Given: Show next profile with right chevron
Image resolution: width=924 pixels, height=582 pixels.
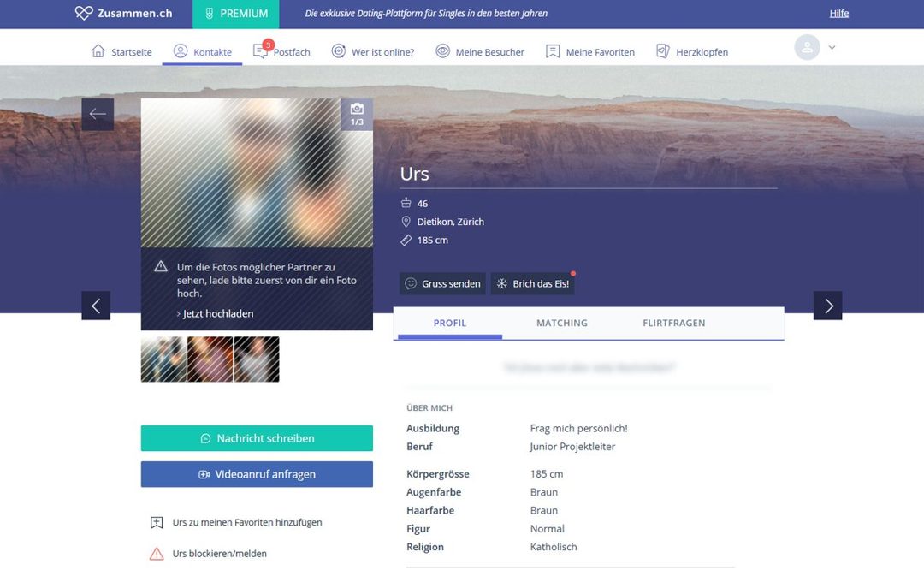Looking at the screenshot, I should [x=828, y=306].
